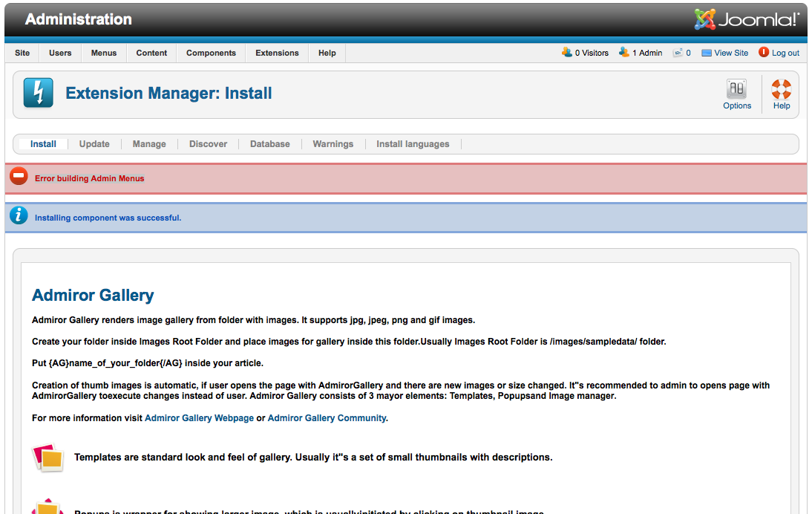Switch to the Discover tab

[x=208, y=144]
